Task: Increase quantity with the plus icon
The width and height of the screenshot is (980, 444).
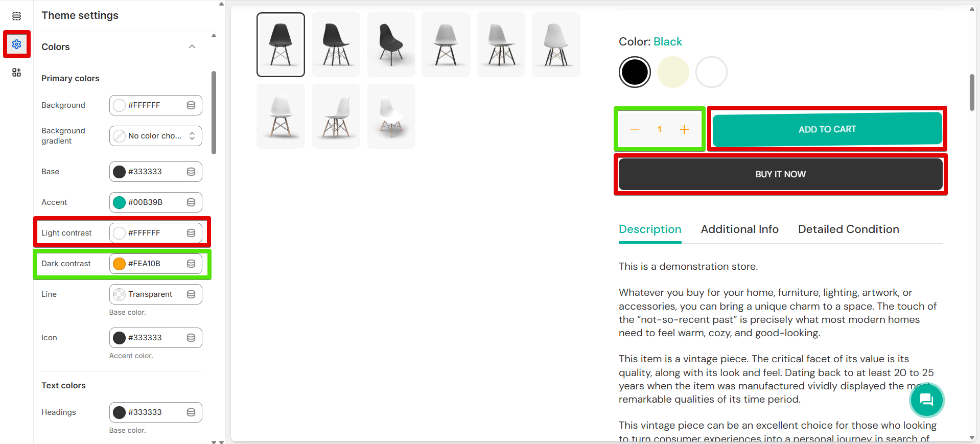Action: point(684,130)
